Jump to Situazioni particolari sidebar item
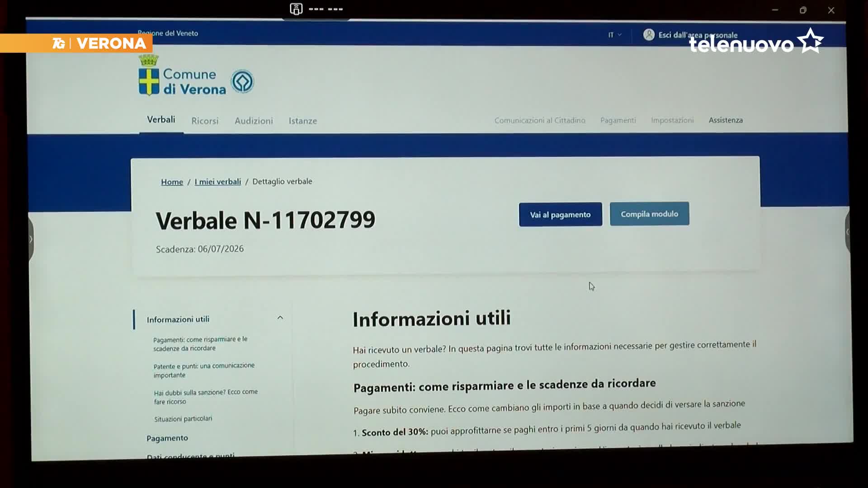868x488 pixels. point(183,419)
